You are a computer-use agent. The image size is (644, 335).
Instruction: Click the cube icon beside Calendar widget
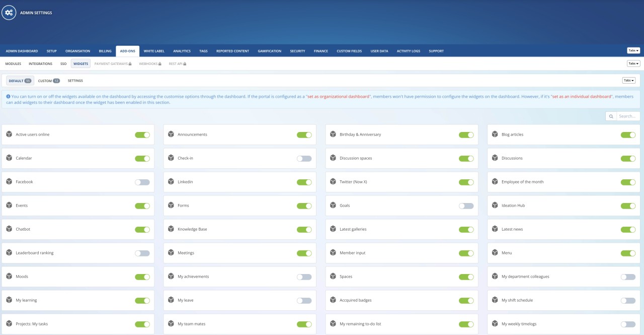point(10,158)
